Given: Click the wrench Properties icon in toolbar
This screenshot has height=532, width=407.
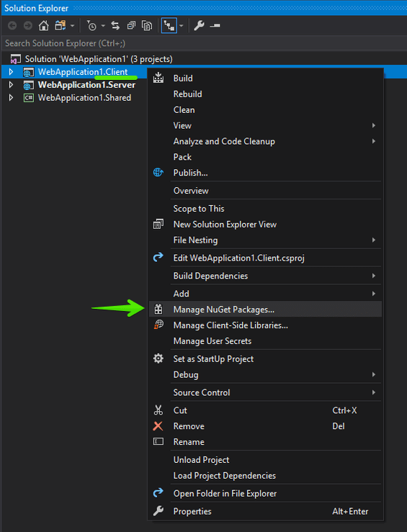Looking at the screenshot, I should coord(199,26).
